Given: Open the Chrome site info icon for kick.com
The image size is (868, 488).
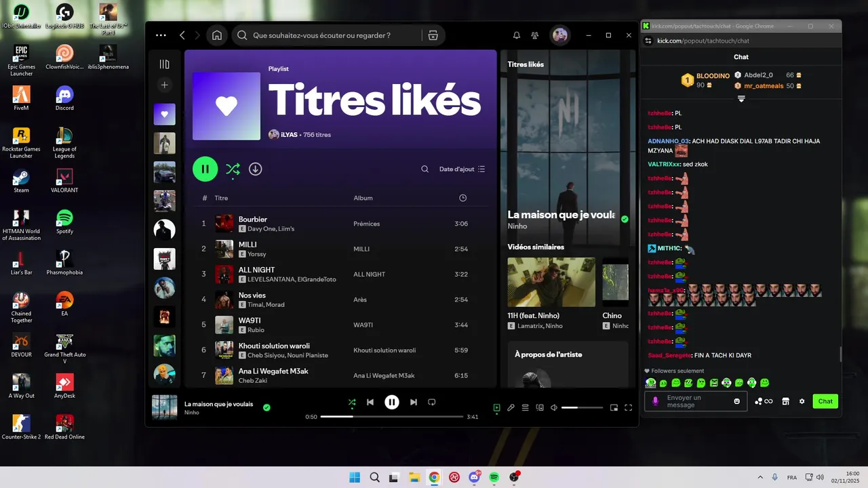Looking at the screenshot, I should [x=648, y=41].
